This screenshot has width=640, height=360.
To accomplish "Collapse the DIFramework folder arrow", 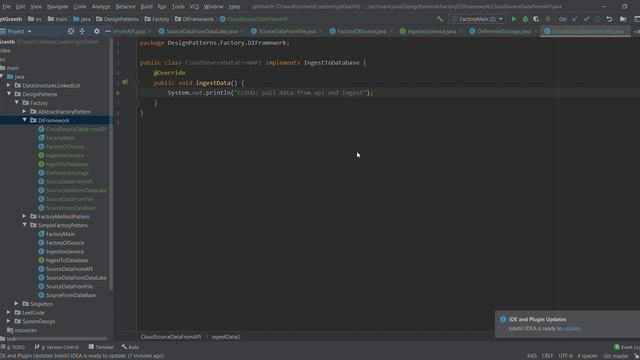I will (24, 120).
